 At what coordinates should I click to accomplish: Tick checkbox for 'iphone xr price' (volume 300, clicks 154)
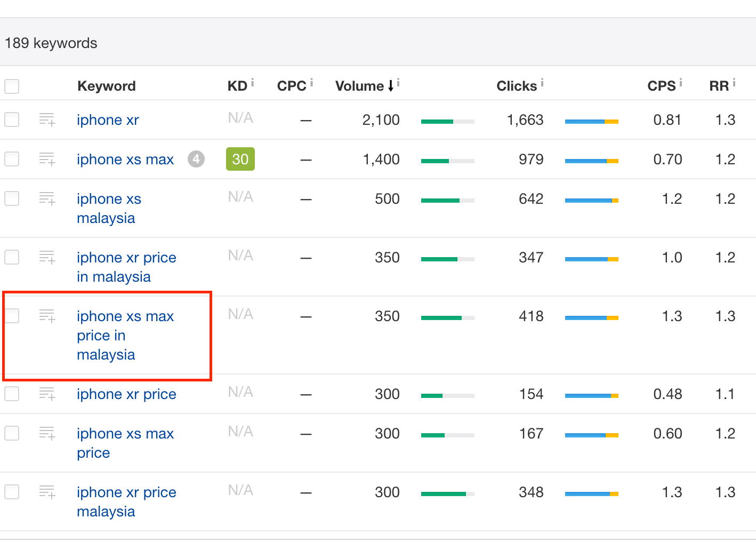click(x=12, y=394)
